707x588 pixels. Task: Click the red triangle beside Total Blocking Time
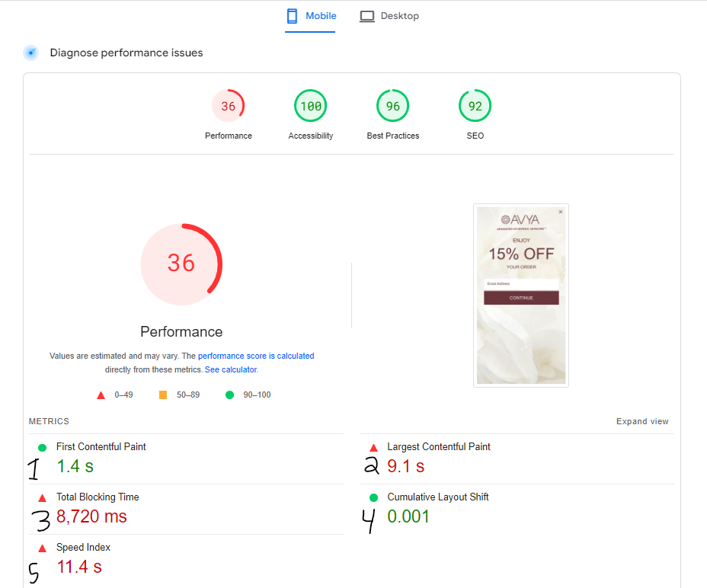[43, 498]
